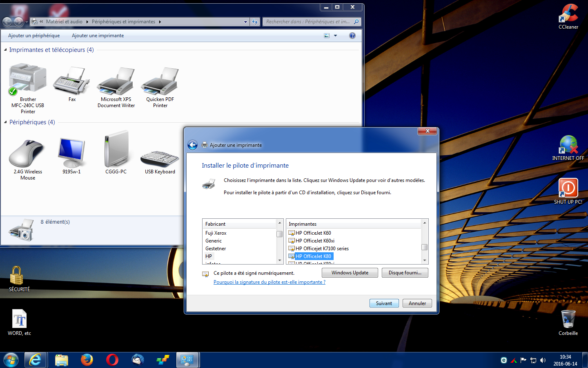Click the Suivant button
The height and width of the screenshot is (368, 588).
click(384, 303)
